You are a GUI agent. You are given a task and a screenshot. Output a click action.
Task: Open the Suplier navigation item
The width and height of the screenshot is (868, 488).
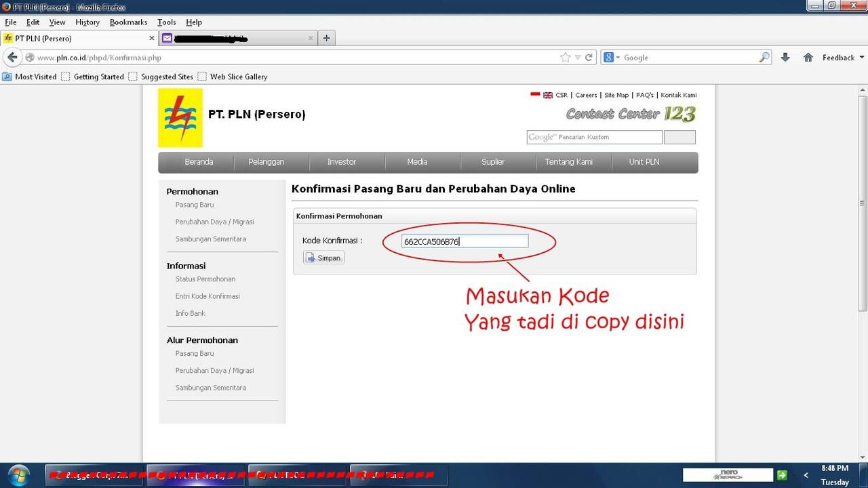tap(493, 162)
